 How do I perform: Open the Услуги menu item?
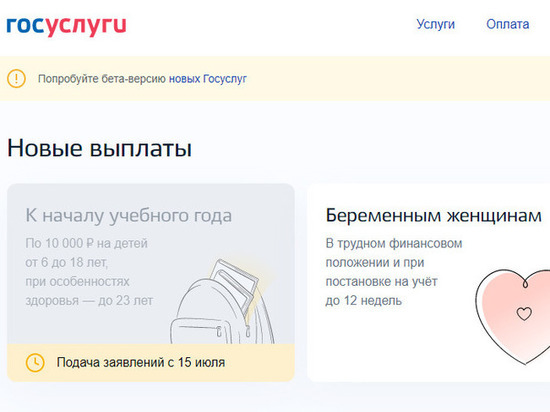pos(435,24)
